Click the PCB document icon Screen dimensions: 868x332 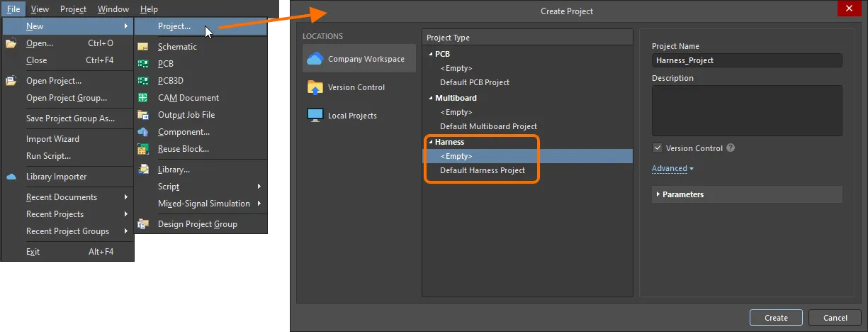pyautogui.click(x=143, y=64)
